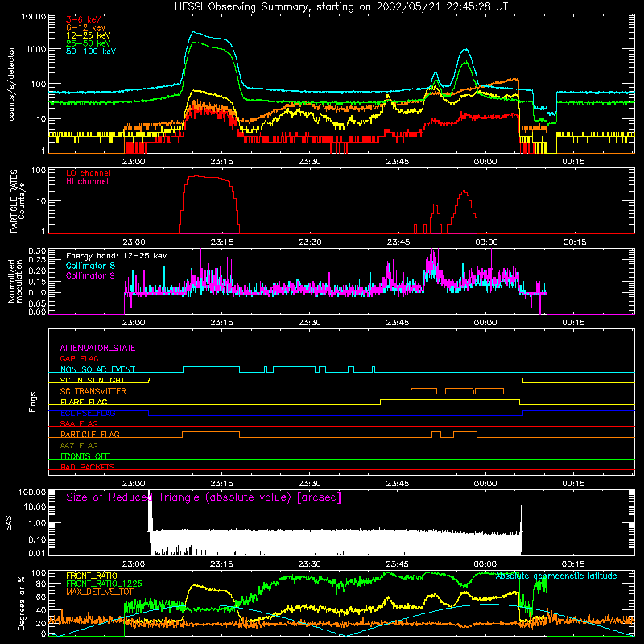Select the 3-6 keV legend entry
This screenshot has height=644, width=644.
click(83, 19)
